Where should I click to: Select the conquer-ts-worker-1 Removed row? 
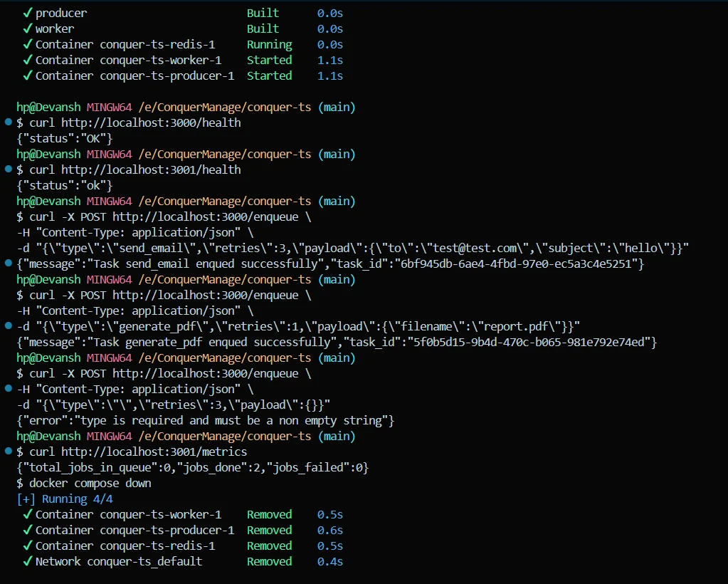tap(183, 515)
